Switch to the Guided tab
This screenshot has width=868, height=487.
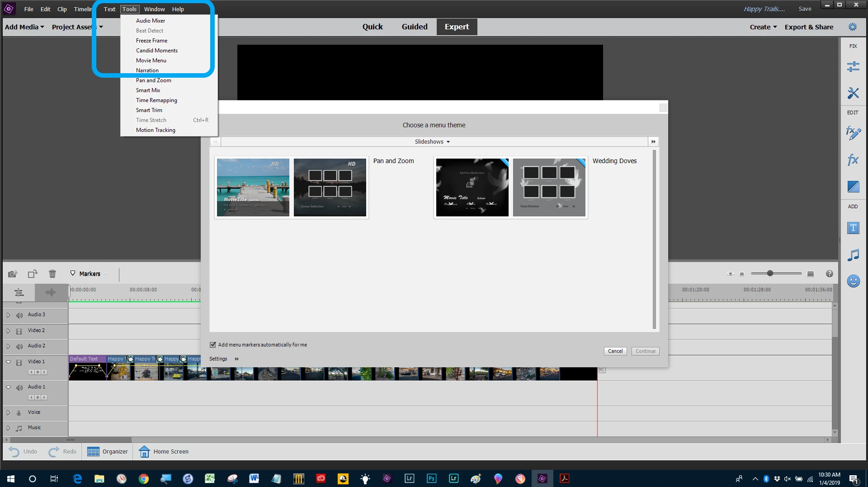point(415,27)
